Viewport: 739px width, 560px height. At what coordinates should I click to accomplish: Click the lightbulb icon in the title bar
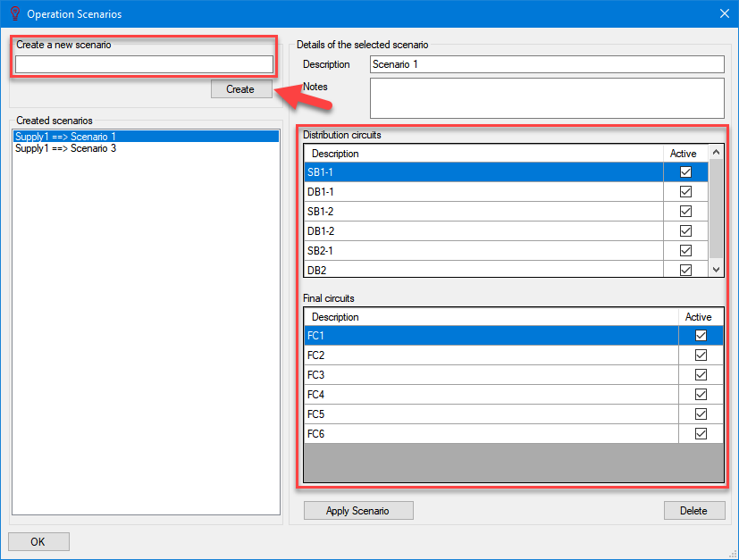(x=15, y=13)
